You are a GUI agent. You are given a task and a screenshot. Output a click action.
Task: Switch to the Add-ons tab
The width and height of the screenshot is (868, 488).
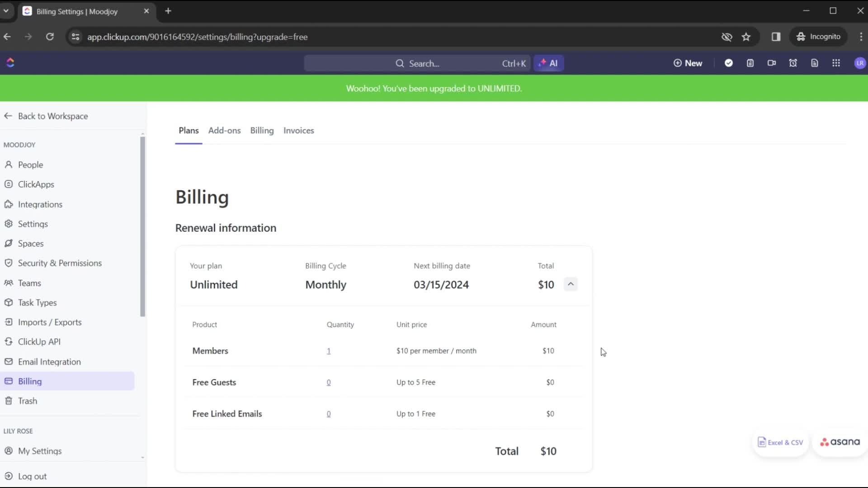point(224,130)
